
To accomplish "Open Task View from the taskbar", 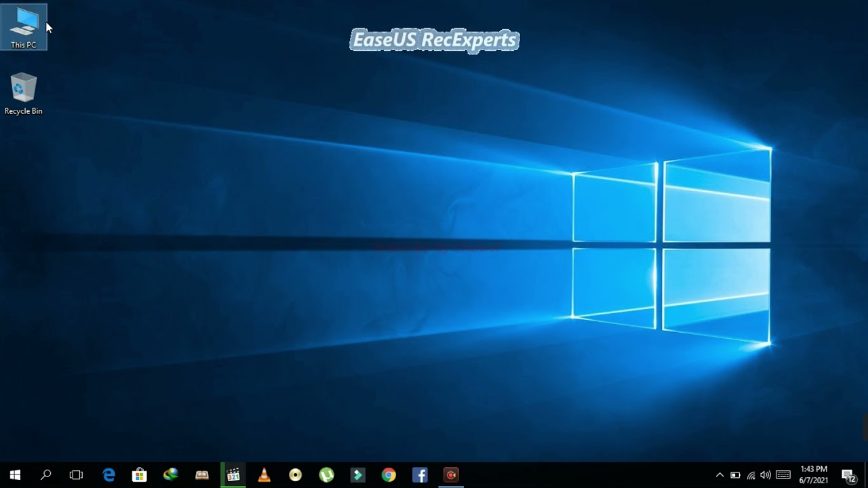I will click(76, 475).
